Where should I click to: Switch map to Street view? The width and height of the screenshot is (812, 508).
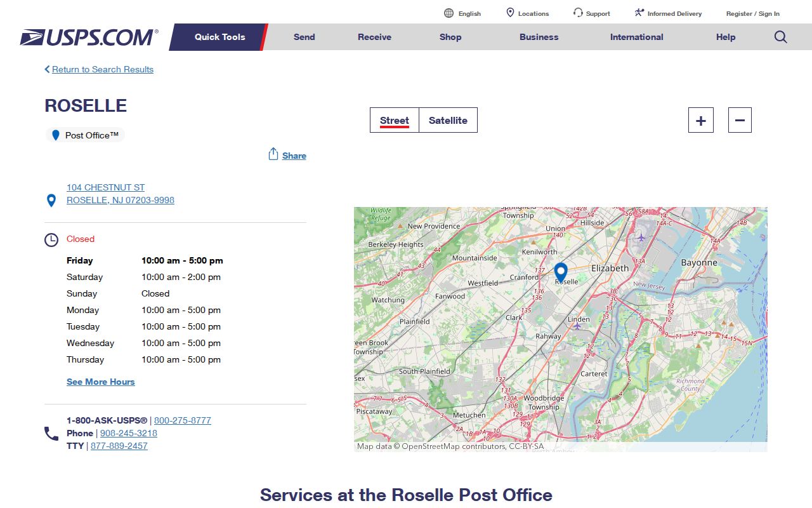(395, 120)
